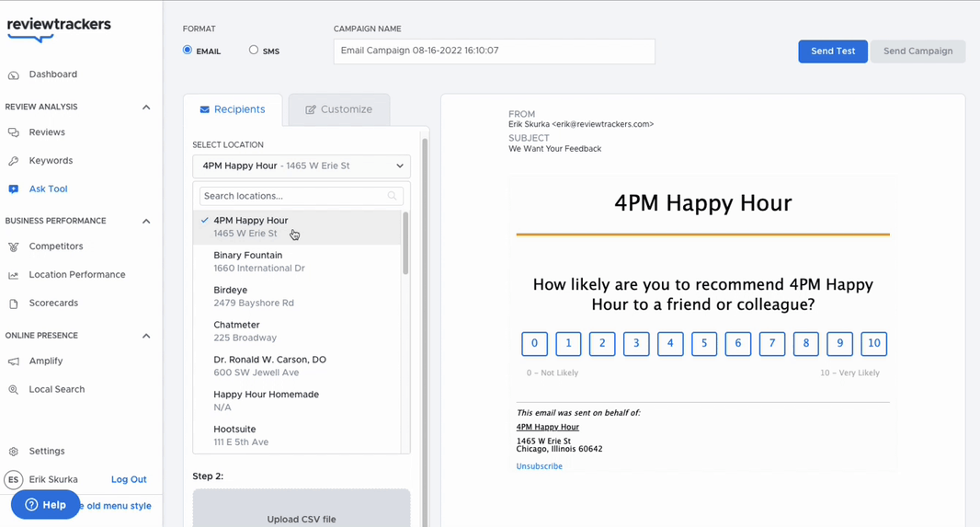Select the SMS format radio button
The width and height of the screenshot is (980, 527).
pos(253,50)
